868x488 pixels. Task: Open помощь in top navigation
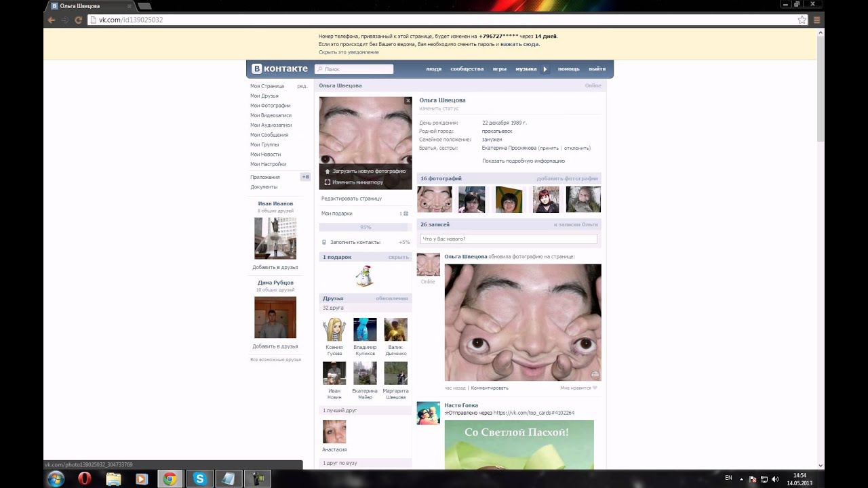pyautogui.click(x=569, y=69)
